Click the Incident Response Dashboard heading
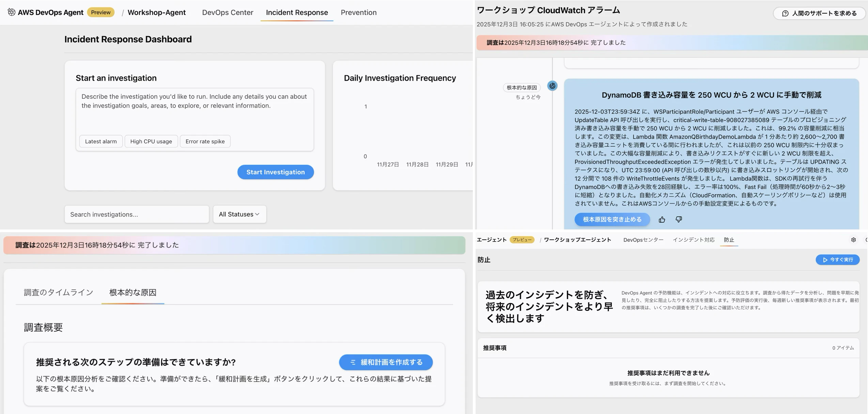 coord(128,39)
